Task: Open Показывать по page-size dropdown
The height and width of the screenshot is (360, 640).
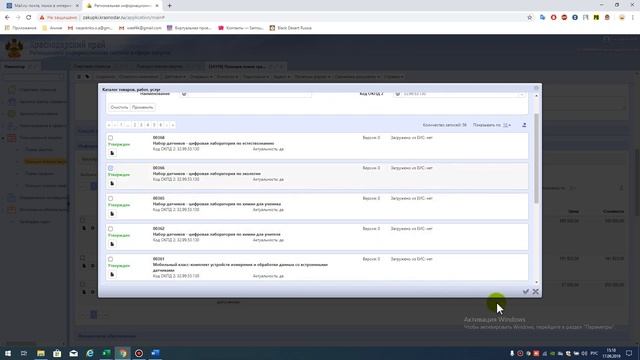Action: click(507, 125)
